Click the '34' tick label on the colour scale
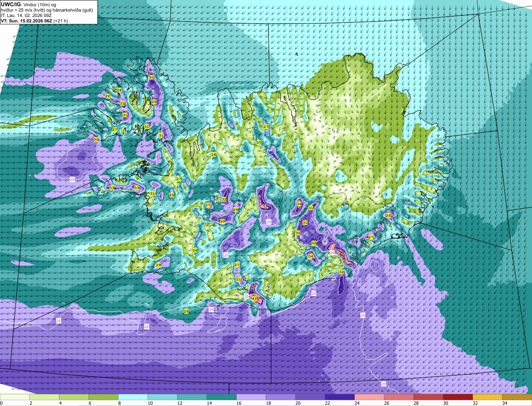The width and height of the screenshot is (532, 406). [x=505, y=403]
